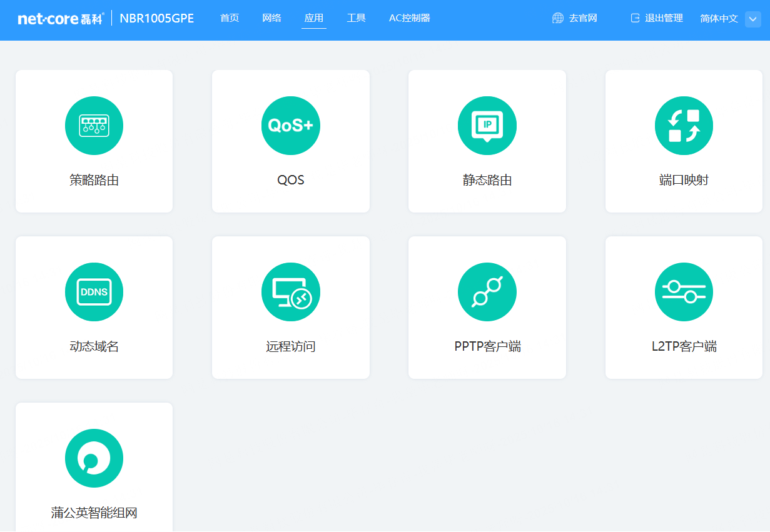This screenshot has height=532, width=770.
Task: Click the 远程访问 card label
Action: (x=291, y=346)
